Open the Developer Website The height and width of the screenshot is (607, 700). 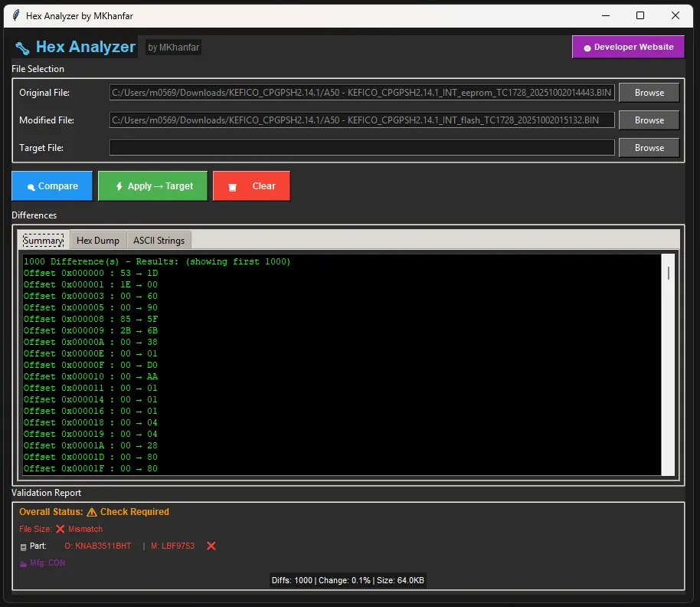pos(628,47)
